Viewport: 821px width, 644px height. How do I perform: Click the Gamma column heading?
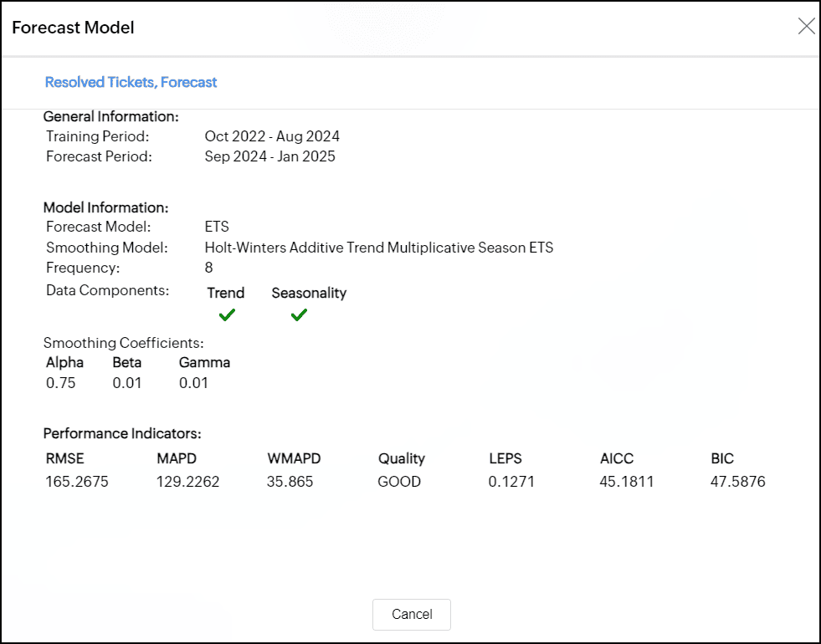point(204,362)
